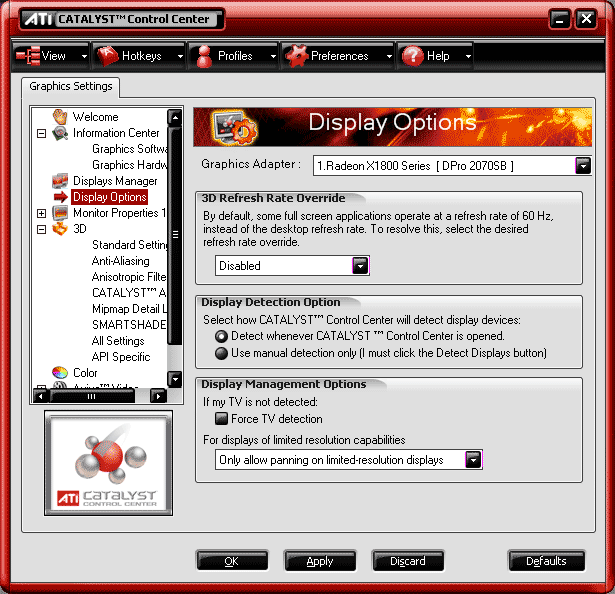Select Standard Settings under 3D
Screen dimensions: 615x594
129,245
